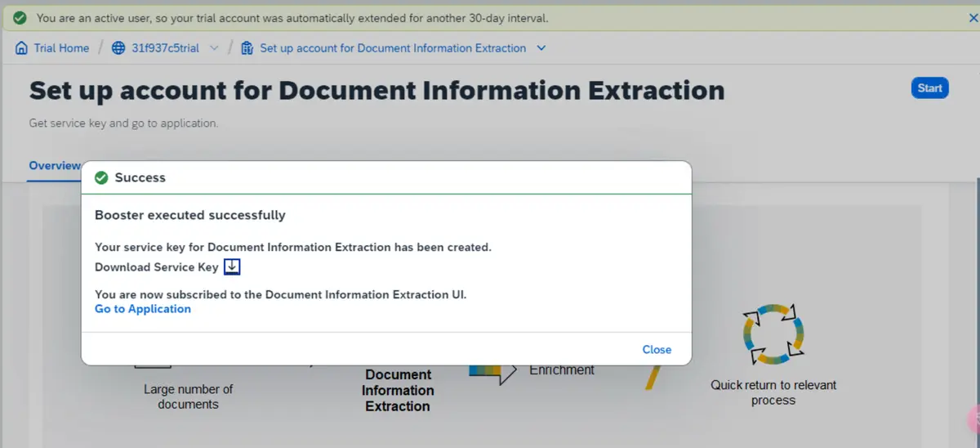
Task: Click the booster icon in the breadcrumb
Action: [x=247, y=48]
